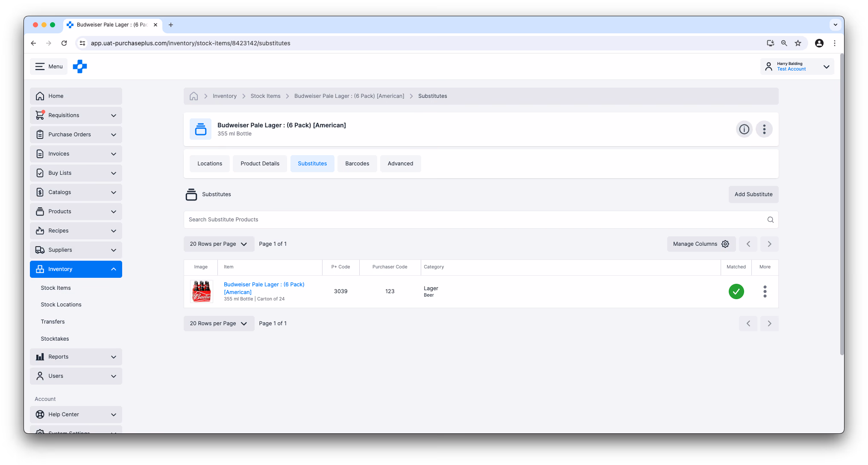868x465 pixels.
Task: Expand the Purchase Orders sidebar section
Action: pos(76,135)
